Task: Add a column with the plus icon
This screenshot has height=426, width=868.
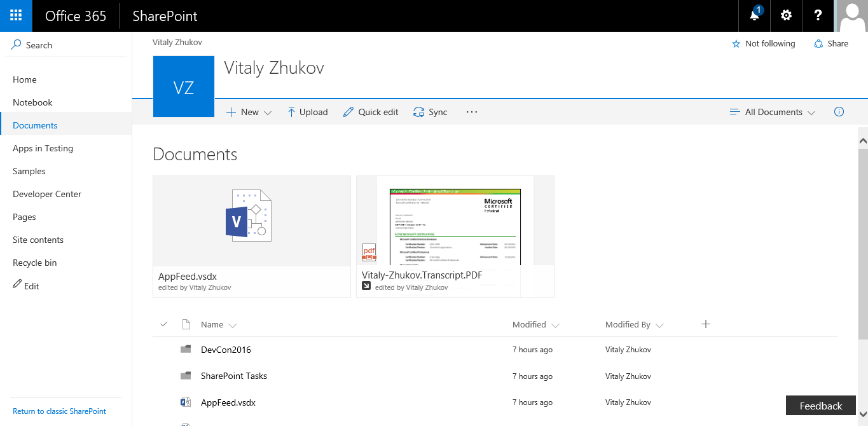Action: (x=705, y=324)
